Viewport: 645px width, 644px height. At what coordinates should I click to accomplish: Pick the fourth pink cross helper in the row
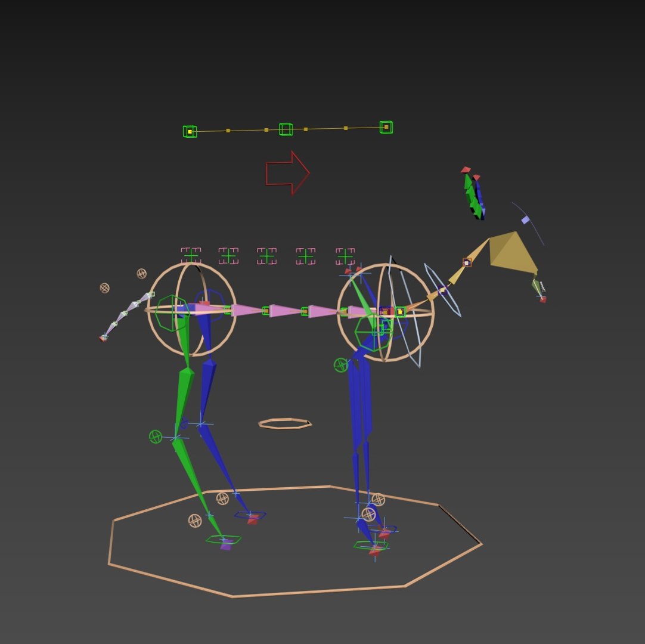tap(306, 256)
